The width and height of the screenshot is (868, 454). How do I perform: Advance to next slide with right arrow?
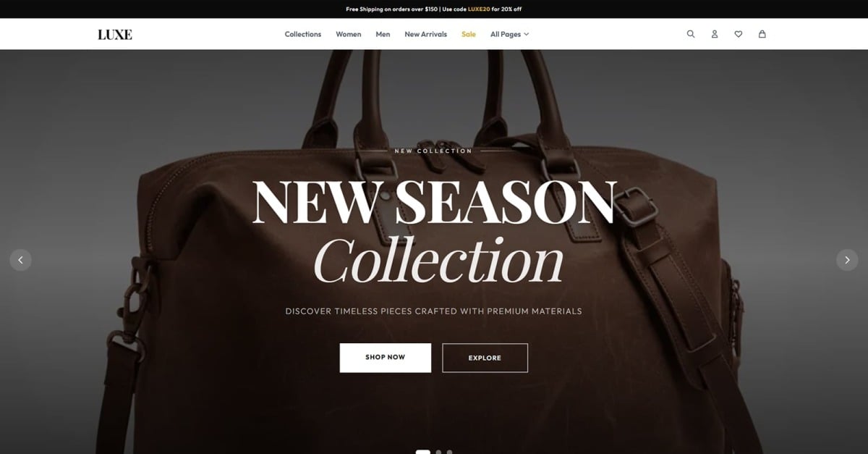pos(847,260)
